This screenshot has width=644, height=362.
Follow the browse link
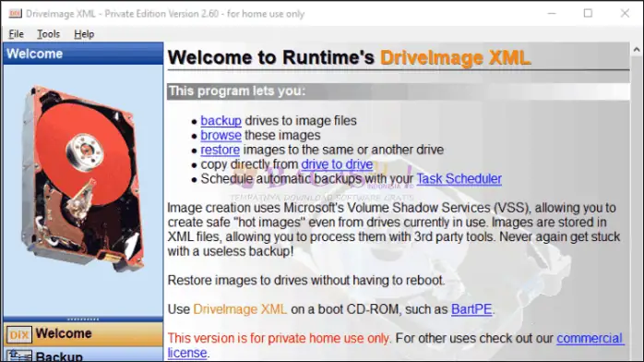(221, 135)
